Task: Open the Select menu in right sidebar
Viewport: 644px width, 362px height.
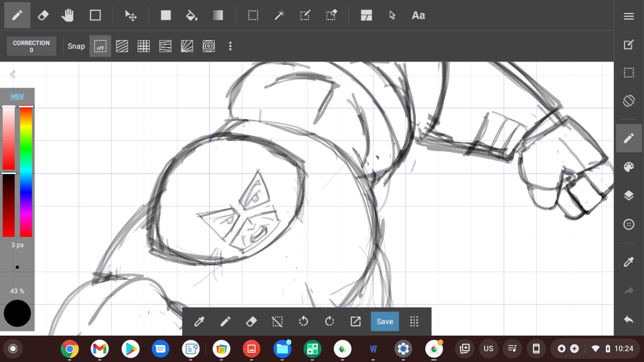Action: click(x=629, y=73)
